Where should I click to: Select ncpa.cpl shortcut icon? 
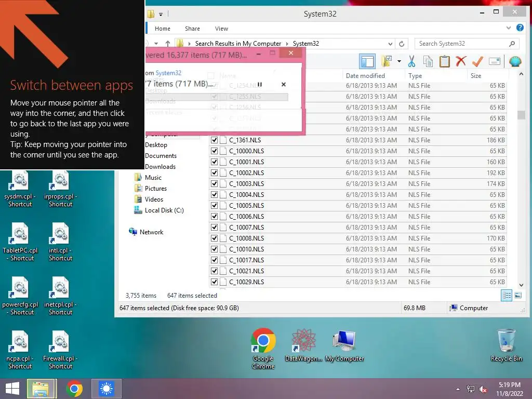point(20,350)
